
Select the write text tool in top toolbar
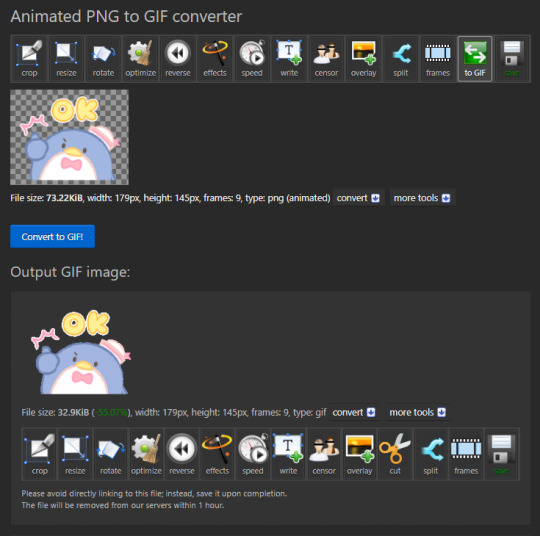pyautogui.click(x=289, y=59)
